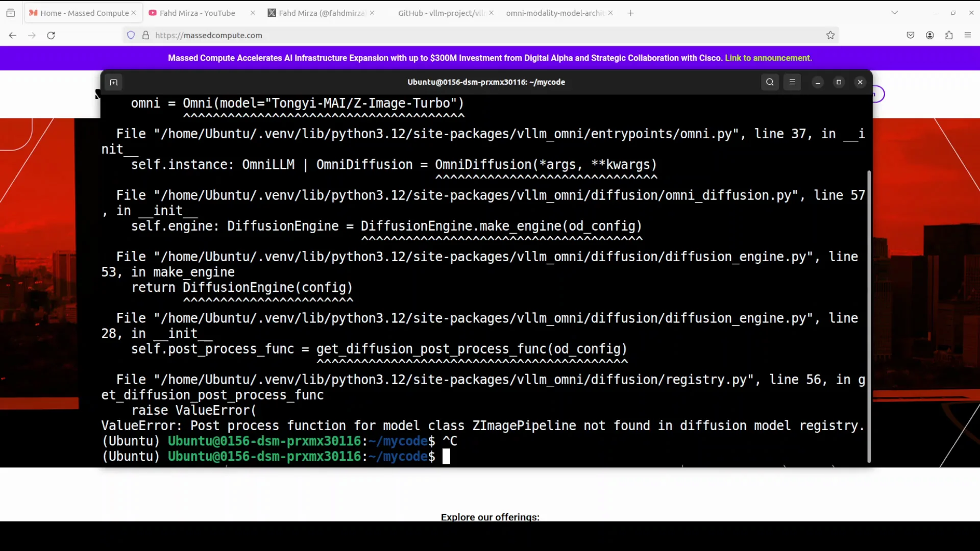
Task: Open a new browser tab
Action: 630,13
